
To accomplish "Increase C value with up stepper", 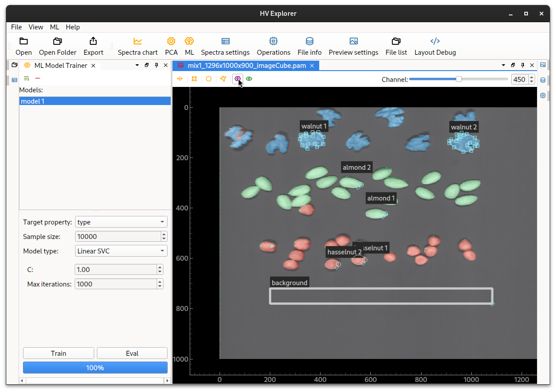I will (x=160, y=267).
